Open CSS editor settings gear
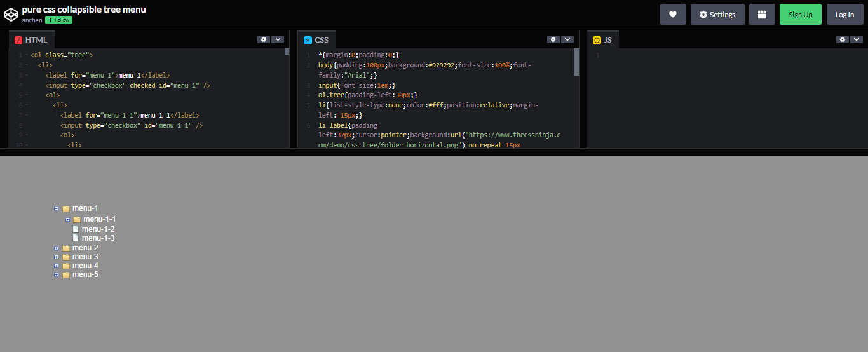Screen dimensions: 868x352 [553, 39]
